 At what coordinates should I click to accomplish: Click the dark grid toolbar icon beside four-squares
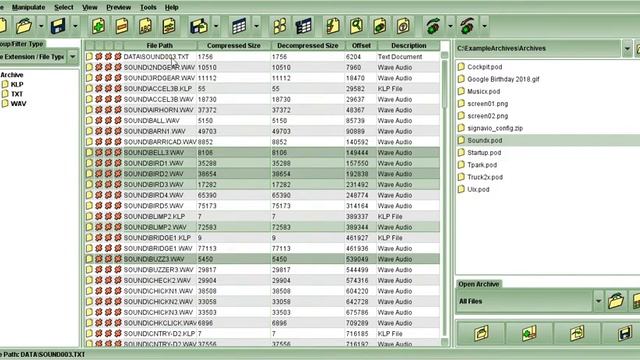[x=303, y=26]
